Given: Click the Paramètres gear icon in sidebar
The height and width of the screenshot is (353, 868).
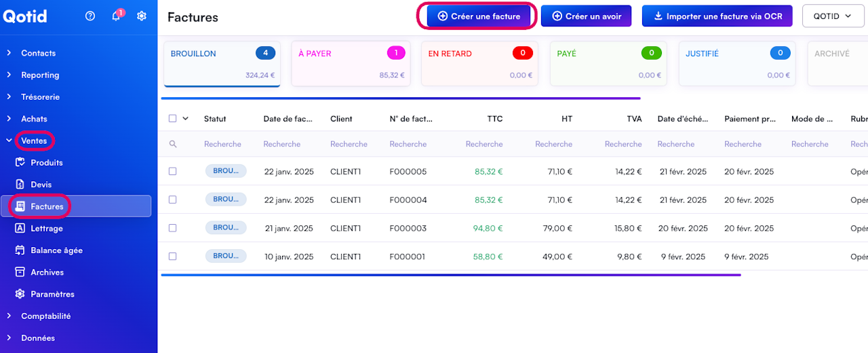Looking at the screenshot, I should tap(19, 294).
